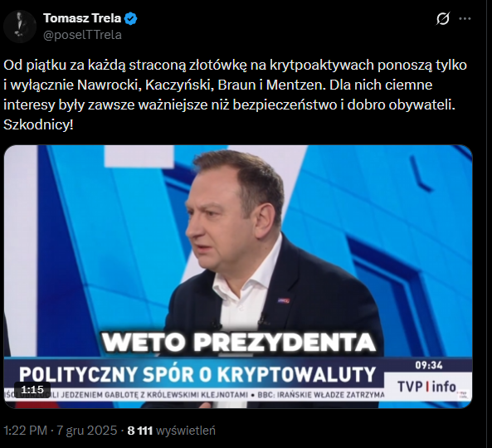Click the 1:15 video duration badge
Viewport: 492px width, 448px height.
tap(32, 390)
